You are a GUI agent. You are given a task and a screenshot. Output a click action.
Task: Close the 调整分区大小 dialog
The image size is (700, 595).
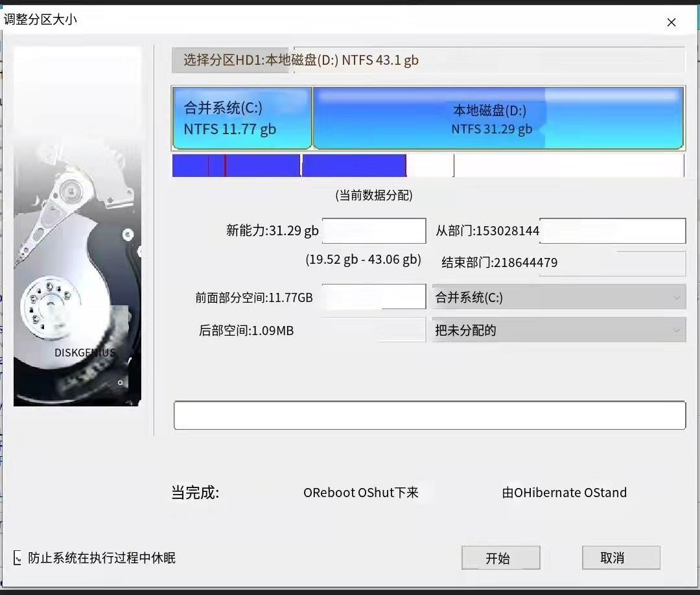(x=671, y=22)
